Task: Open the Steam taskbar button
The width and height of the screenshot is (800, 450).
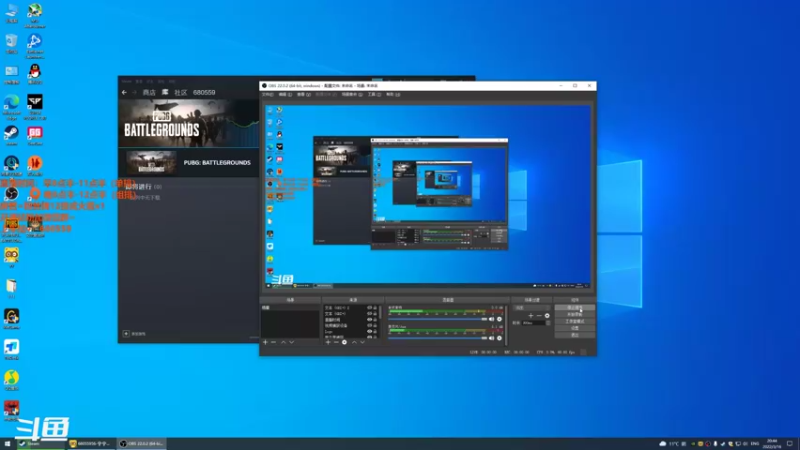Action: (41, 444)
